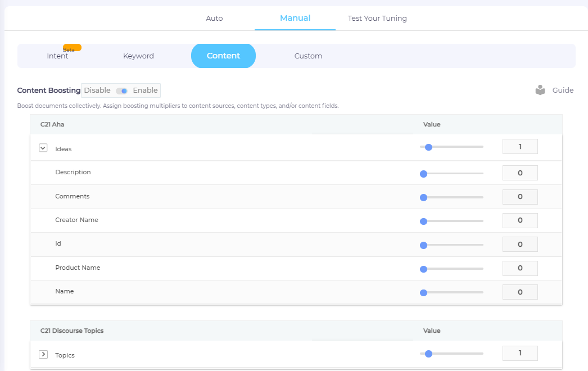The image size is (588, 371).
Task: Click the Product Name value box
Action: click(520, 269)
